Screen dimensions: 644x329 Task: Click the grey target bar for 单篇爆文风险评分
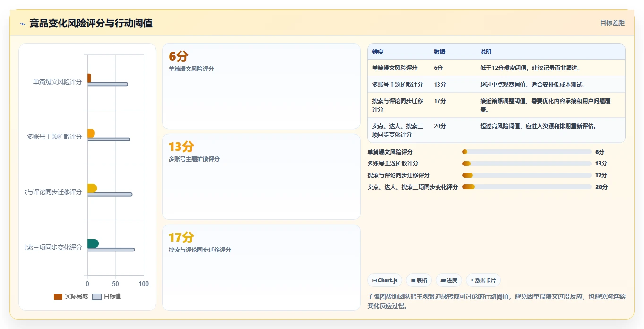coord(108,84)
